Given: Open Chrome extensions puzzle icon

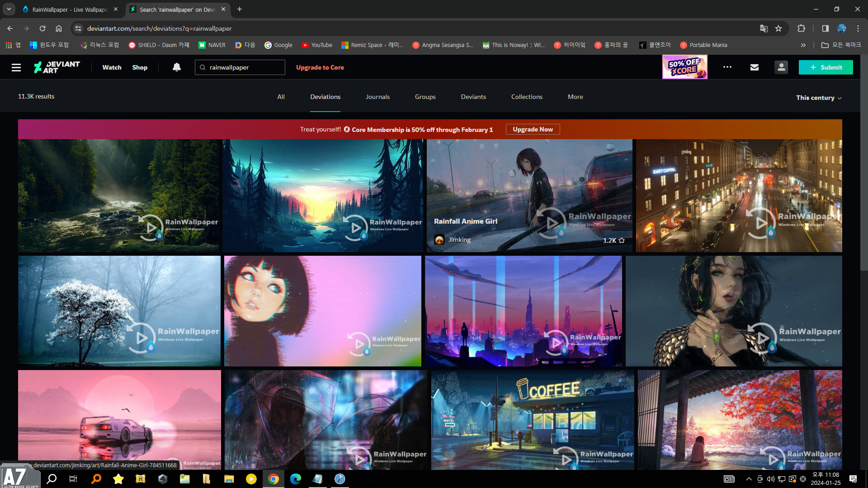Looking at the screenshot, I should point(802,28).
